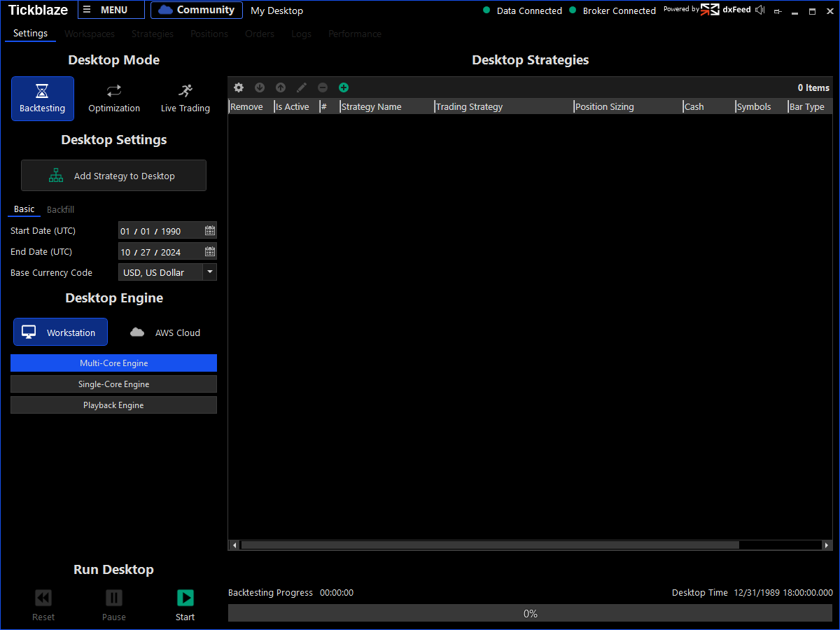
Task: Click the My Desktop label
Action: tap(276, 10)
